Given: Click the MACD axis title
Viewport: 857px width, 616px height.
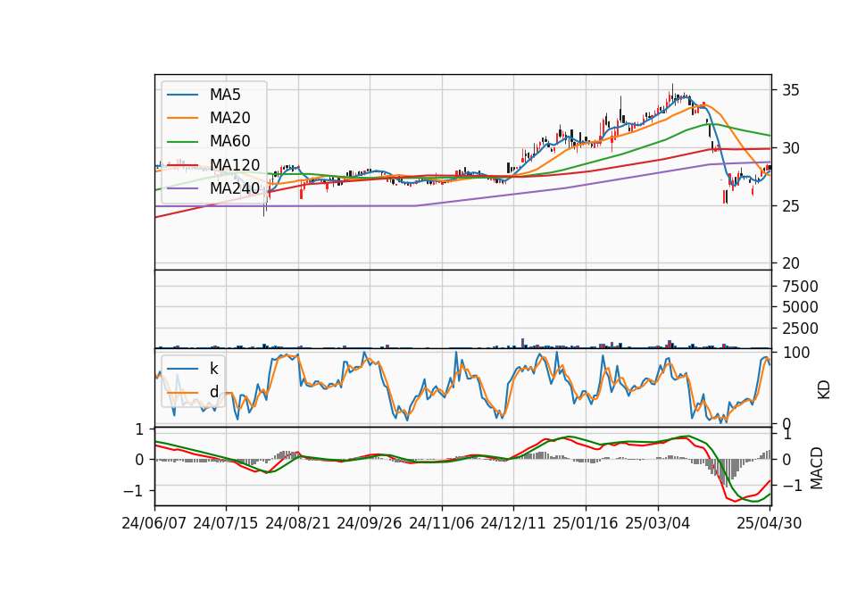Looking at the screenshot, I should 817,468.
